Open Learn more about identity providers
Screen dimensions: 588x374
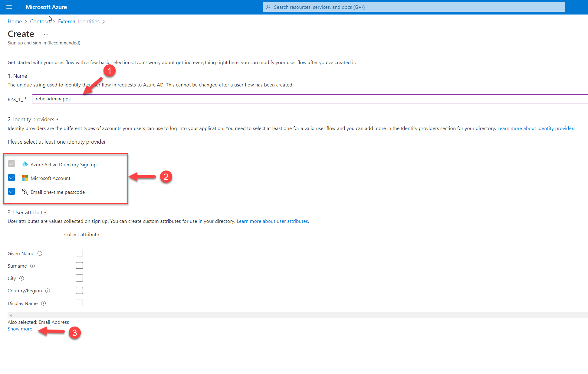(x=537, y=128)
